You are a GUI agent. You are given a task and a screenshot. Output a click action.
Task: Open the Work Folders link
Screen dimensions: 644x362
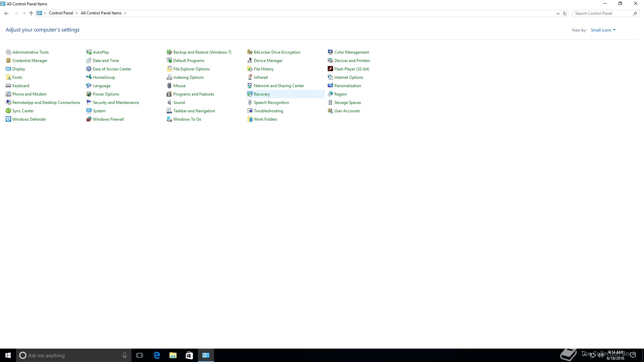265,119
